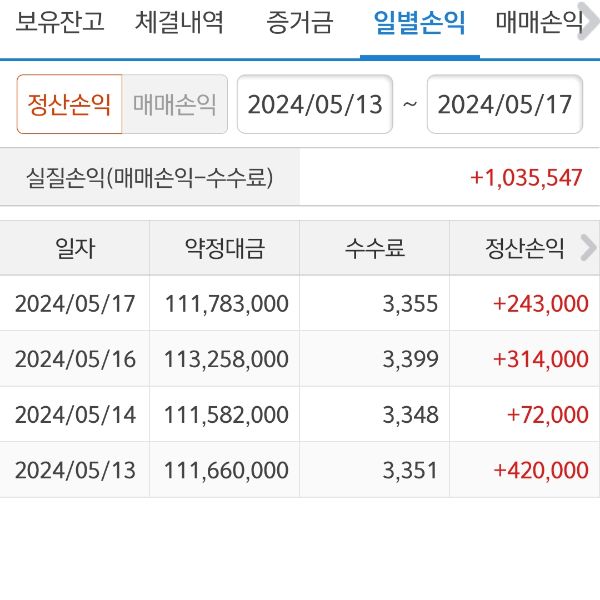Screen dimensions: 600x600
Task: Change end date 2024/05/17
Action: pos(504,105)
